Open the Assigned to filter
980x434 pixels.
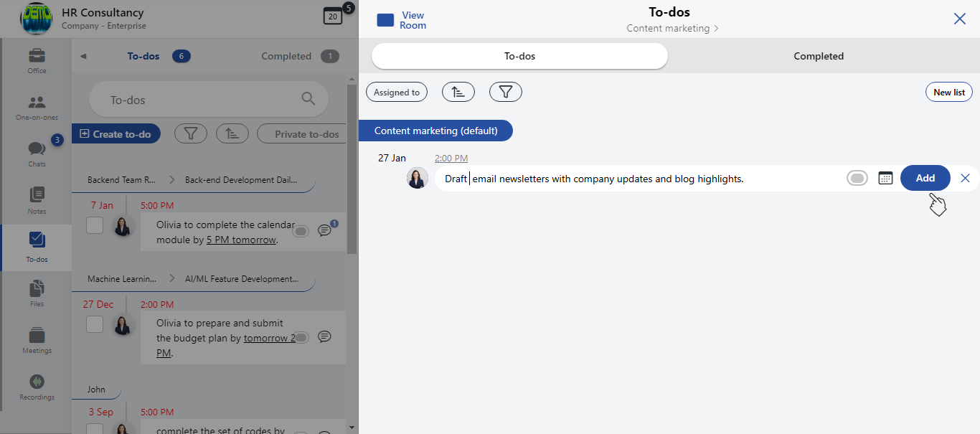[x=396, y=92]
